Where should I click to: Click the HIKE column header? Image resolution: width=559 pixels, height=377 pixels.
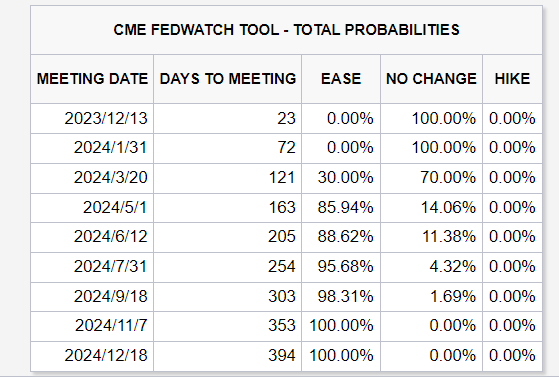coord(512,79)
